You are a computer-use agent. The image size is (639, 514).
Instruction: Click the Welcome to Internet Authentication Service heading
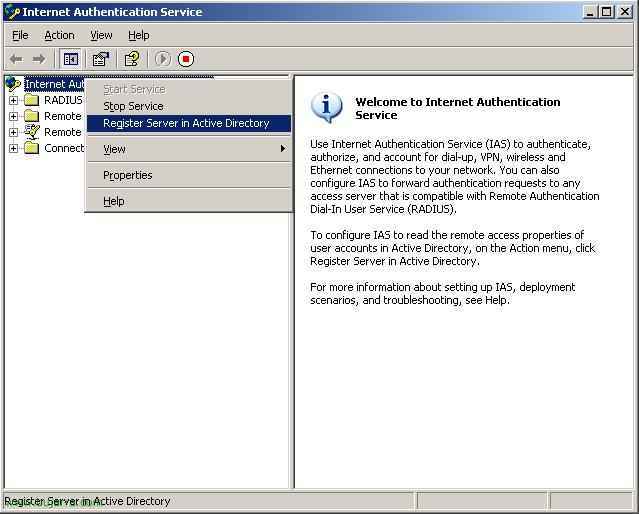coord(458,108)
